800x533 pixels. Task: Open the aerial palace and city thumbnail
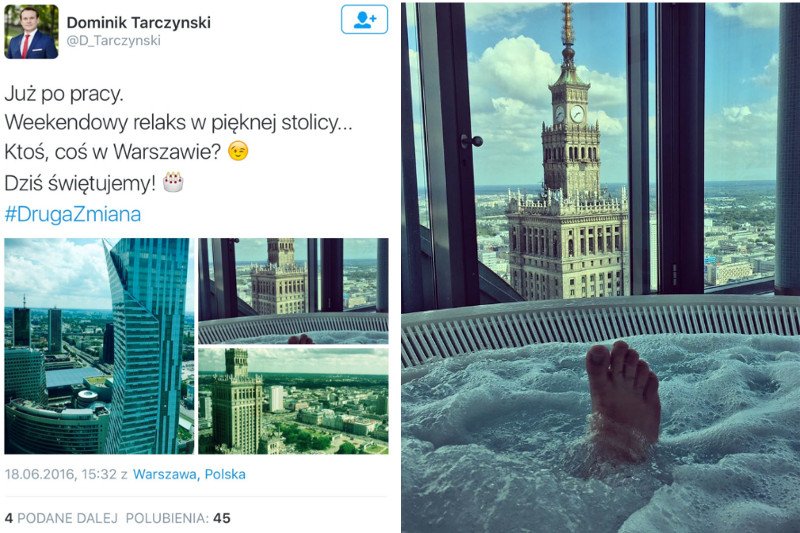(293, 401)
